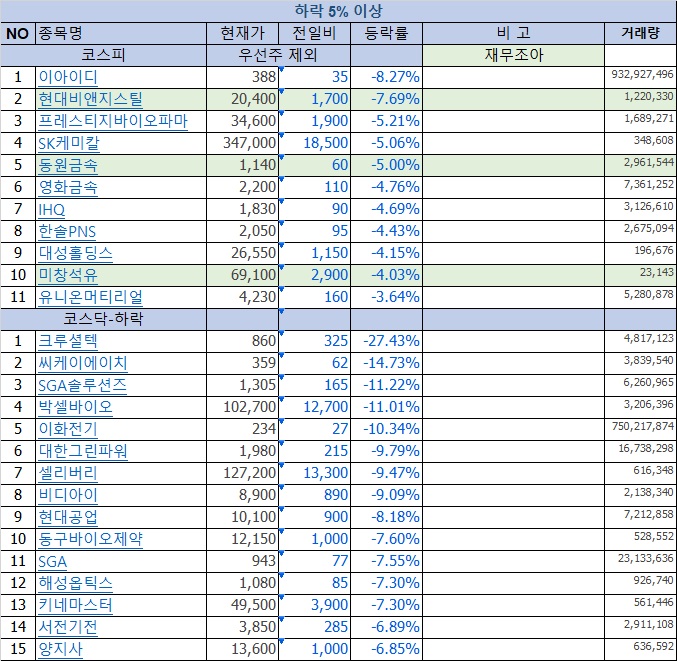This screenshot has width=677, height=661.
Task: Select the 13,300 change cell
Action: [x=314, y=474]
